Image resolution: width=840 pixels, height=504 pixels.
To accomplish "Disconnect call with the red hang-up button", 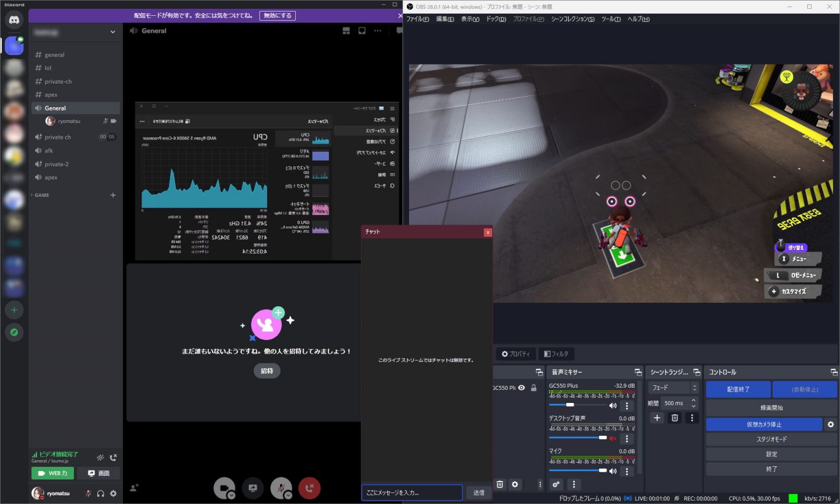I will [x=310, y=488].
